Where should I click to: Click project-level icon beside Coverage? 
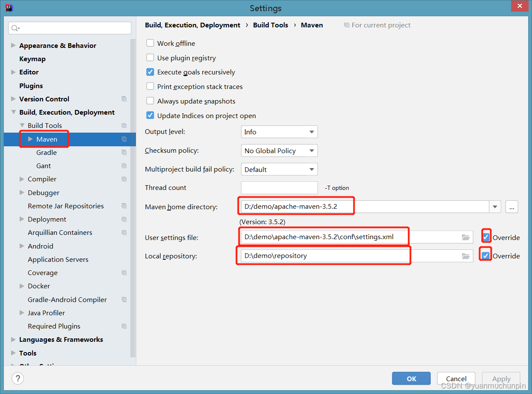(x=124, y=273)
